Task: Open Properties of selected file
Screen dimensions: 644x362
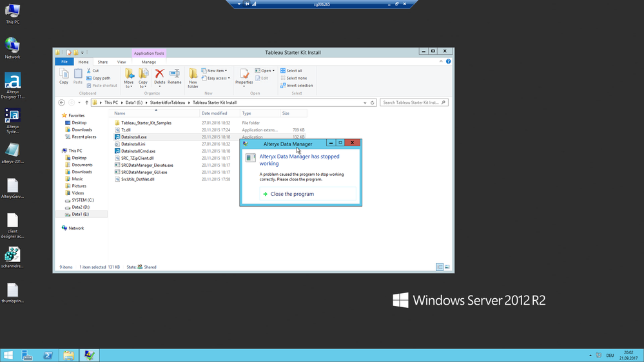Action: 244,77
